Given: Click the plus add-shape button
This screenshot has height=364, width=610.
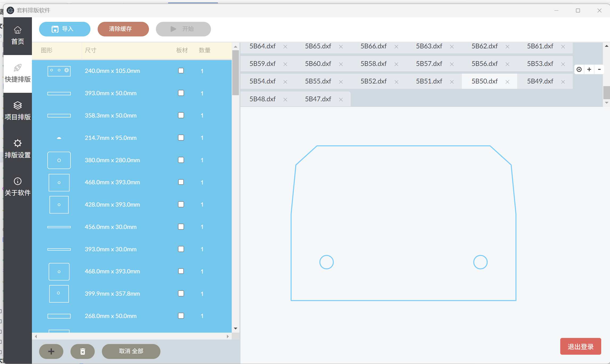Looking at the screenshot, I should tap(51, 351).
